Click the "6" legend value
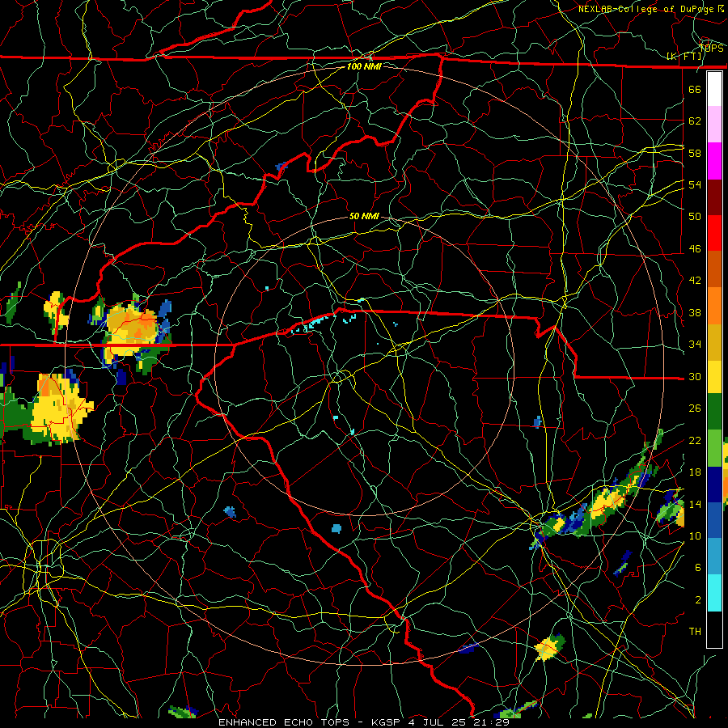728x728 pixels. click(697, 568)
